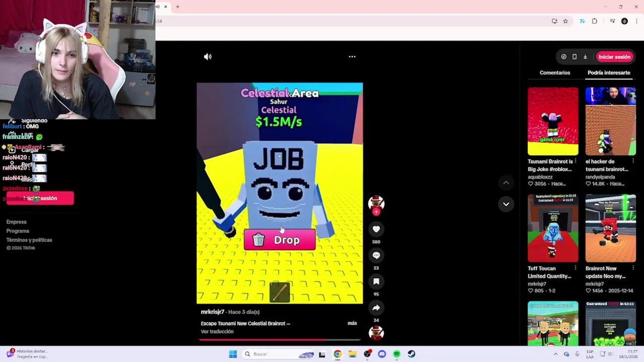The width and height of the screenshot is (644, 362).
Task: Click the Empresa footer link
Action: coord(17,222)
